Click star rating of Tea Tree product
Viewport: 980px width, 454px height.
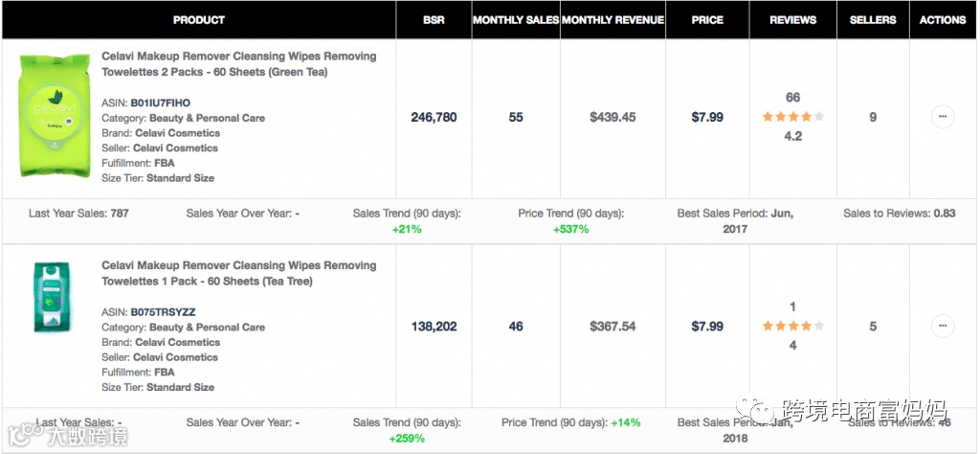792,327
